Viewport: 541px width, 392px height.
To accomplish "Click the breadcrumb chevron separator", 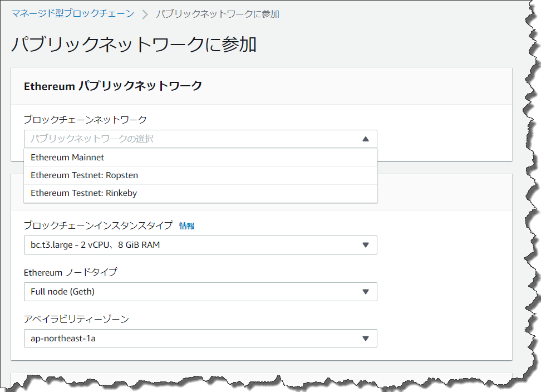I will (x=145, y=14).
